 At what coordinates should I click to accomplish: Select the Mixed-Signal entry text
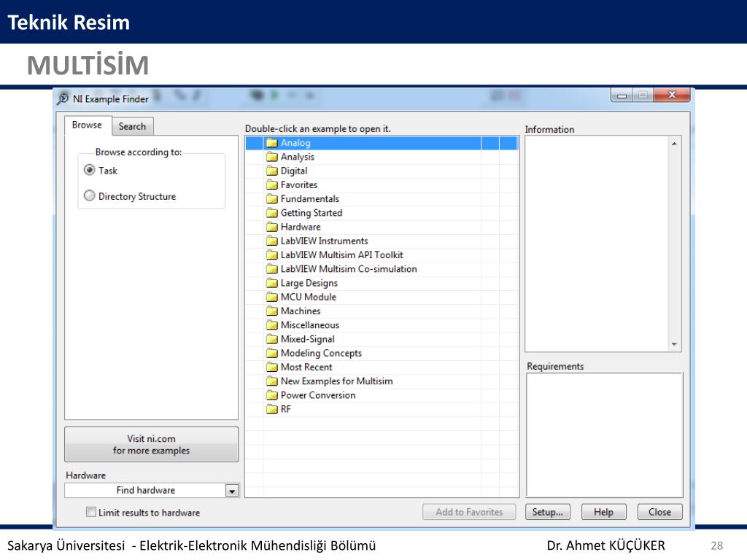307,340
